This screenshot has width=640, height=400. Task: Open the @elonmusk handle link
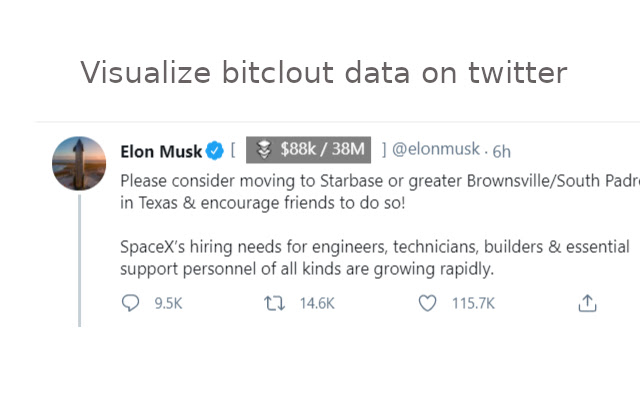click(x=436, y=150)
